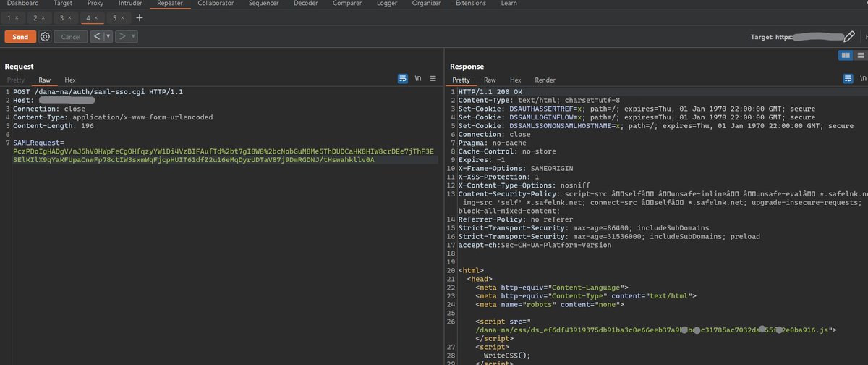The width and height of the screenshot is (868, 365).
Task: Open Repeater settings gear icon
Action: (45, 36)
